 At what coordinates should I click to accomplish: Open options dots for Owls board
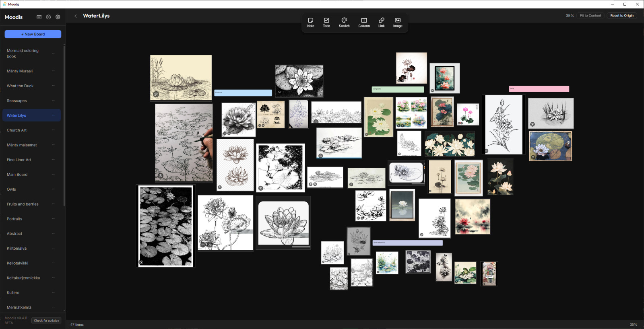pyautogui.click(x=53, y=189)
